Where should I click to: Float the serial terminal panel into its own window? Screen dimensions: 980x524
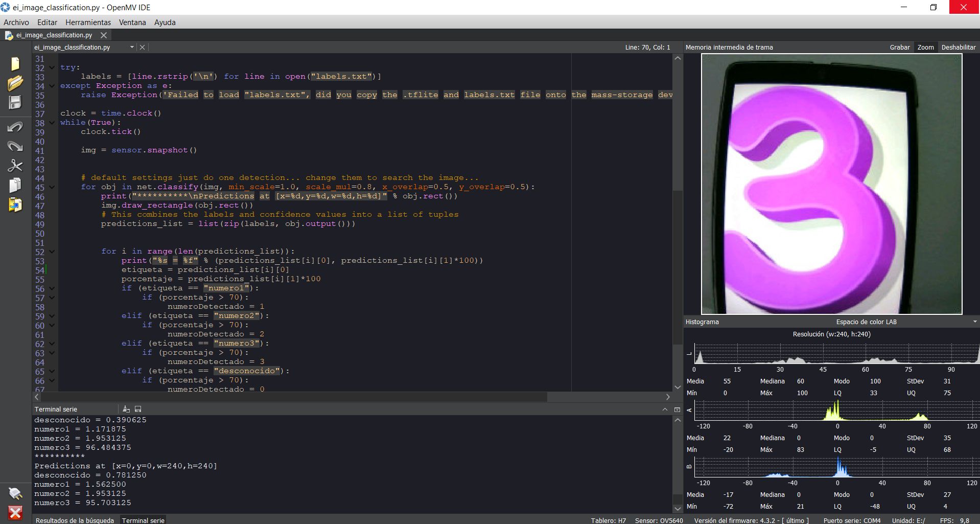pyautogui.click(x=677, y=409)
